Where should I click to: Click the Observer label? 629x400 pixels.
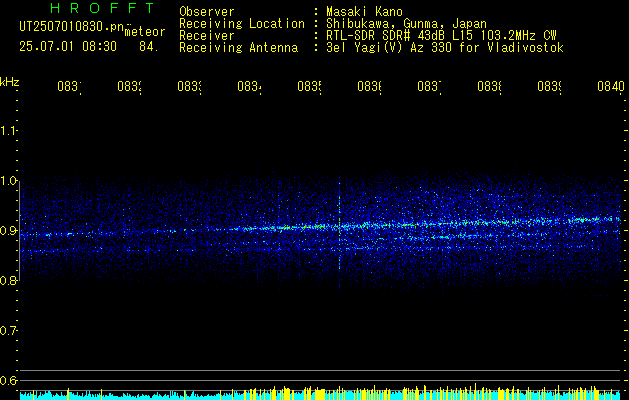pos(207,12)
